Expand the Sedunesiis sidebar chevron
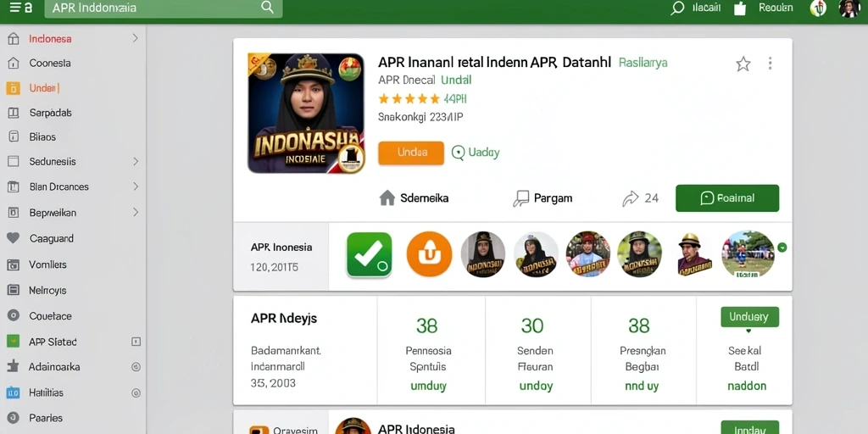 pyautogui.click(x=136, y=162)
